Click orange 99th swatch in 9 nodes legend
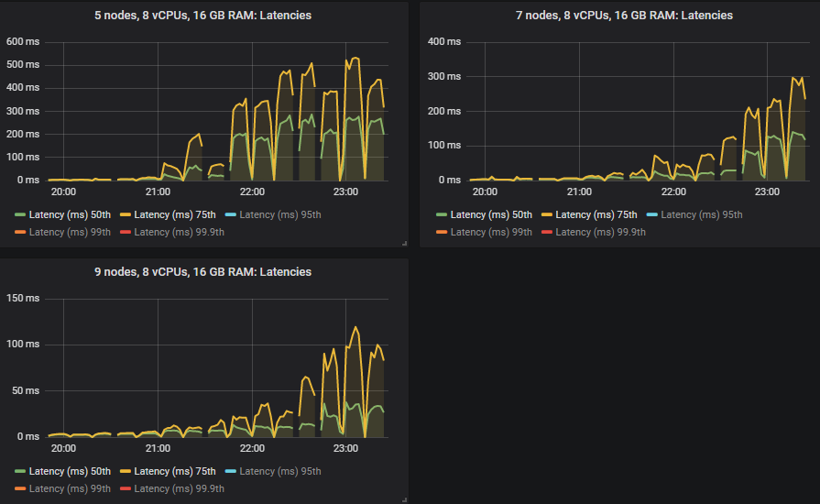820x504 pixels. pos(20,488)
